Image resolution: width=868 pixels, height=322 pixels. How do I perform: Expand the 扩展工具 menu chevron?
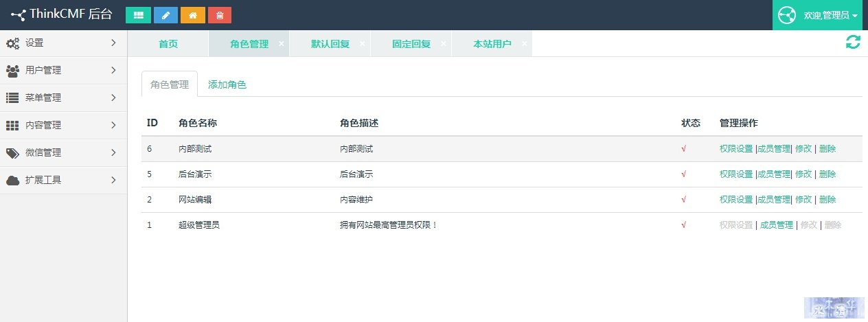point(114,180)
